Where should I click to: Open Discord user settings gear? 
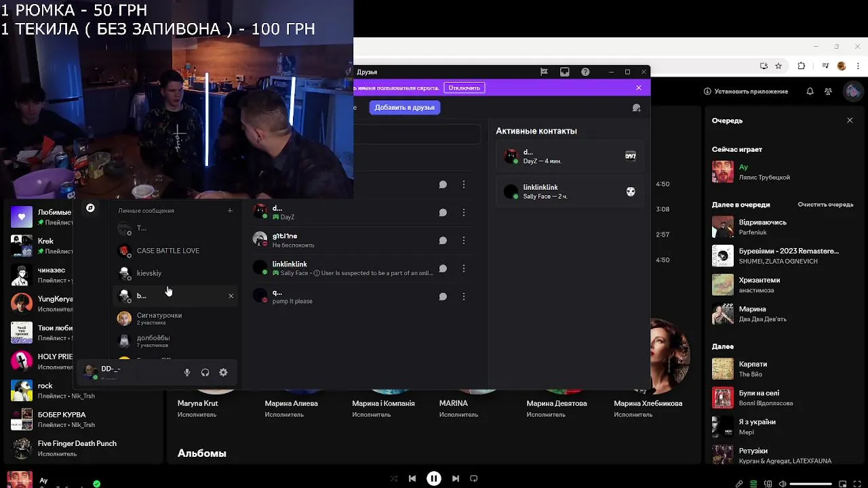pos(223,372)
